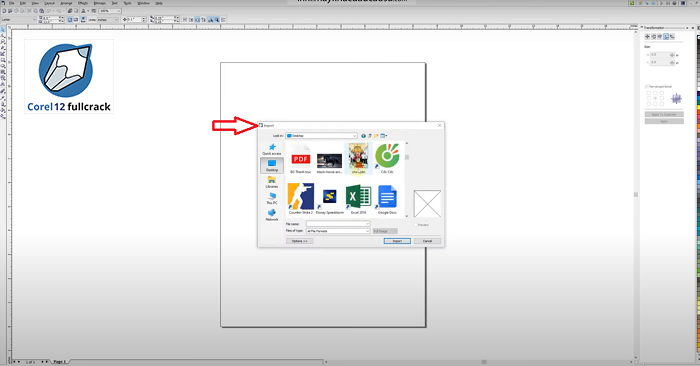Expand the Files of type dropdown

pos(338,231)
